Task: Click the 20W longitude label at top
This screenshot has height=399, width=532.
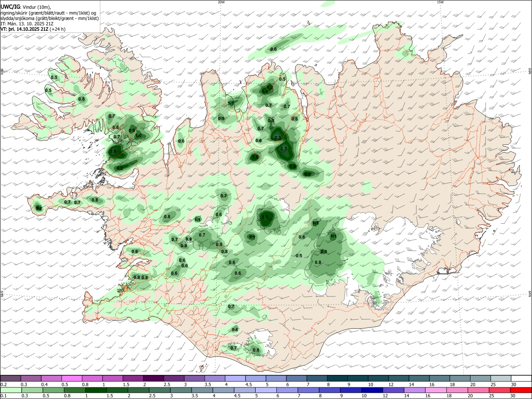Action: point(221,2)
